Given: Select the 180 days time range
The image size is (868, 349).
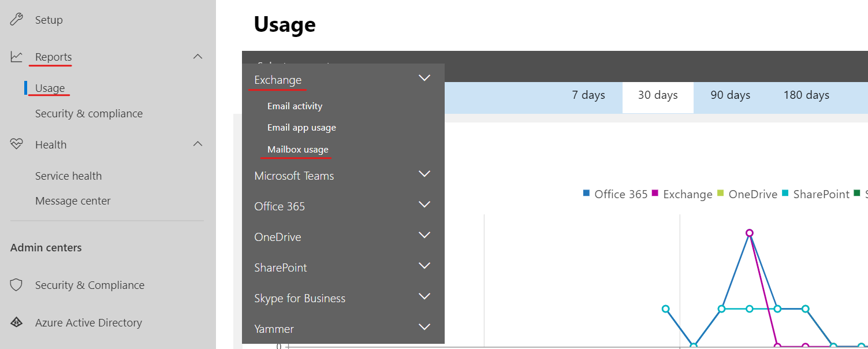Looking at the screenshot, I should pos(806,95).
